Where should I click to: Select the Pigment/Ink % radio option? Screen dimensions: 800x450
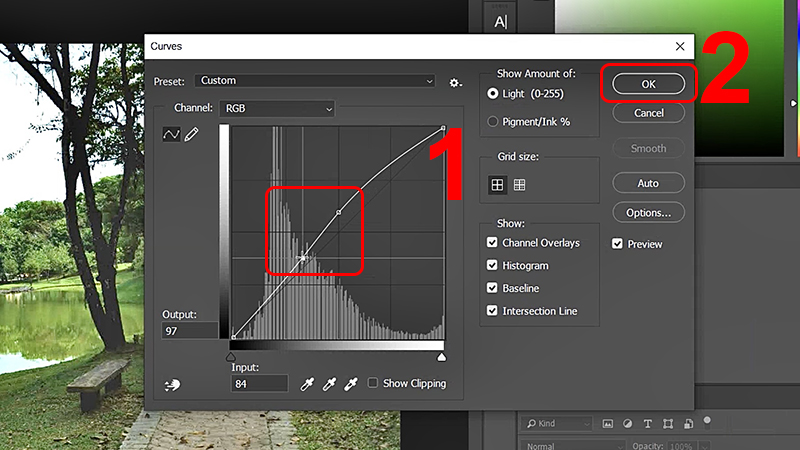(x=492, y=121)
